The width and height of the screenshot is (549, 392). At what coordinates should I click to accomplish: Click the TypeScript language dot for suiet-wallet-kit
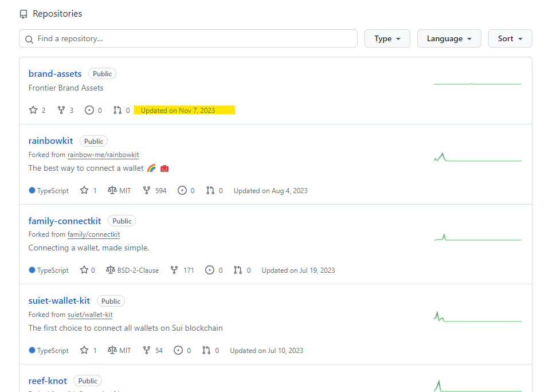tap(32, 350)
